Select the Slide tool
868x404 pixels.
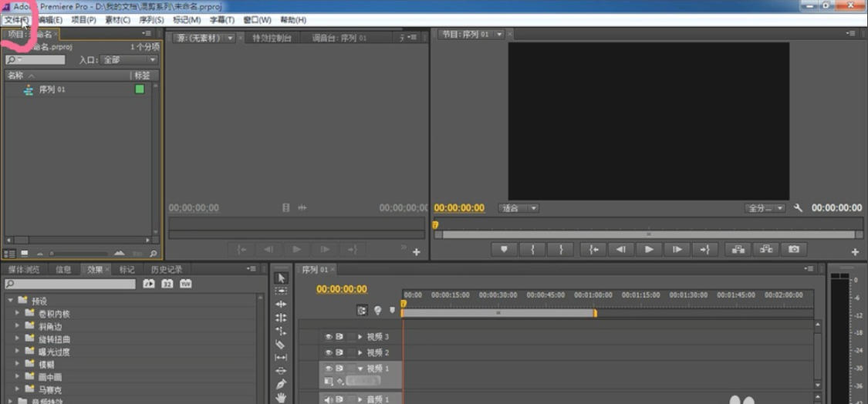tap(281, 371)
